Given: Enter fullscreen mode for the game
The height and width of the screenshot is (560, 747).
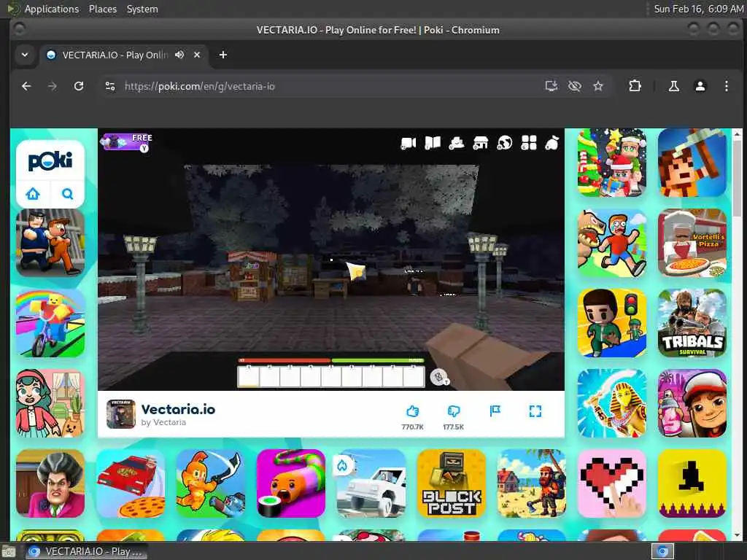Looking at the screenshot, I should coord(535,411).
